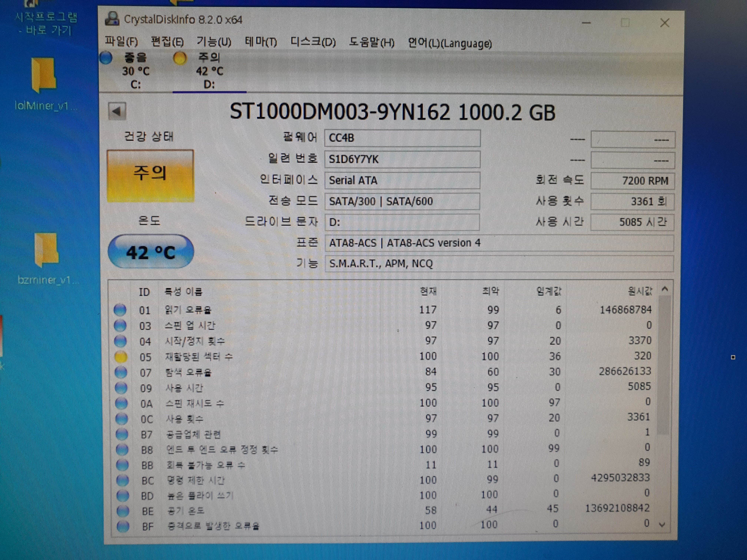Open the 도움말(H) menu
This screenshot has height=560, width=747.
point(371,43)
